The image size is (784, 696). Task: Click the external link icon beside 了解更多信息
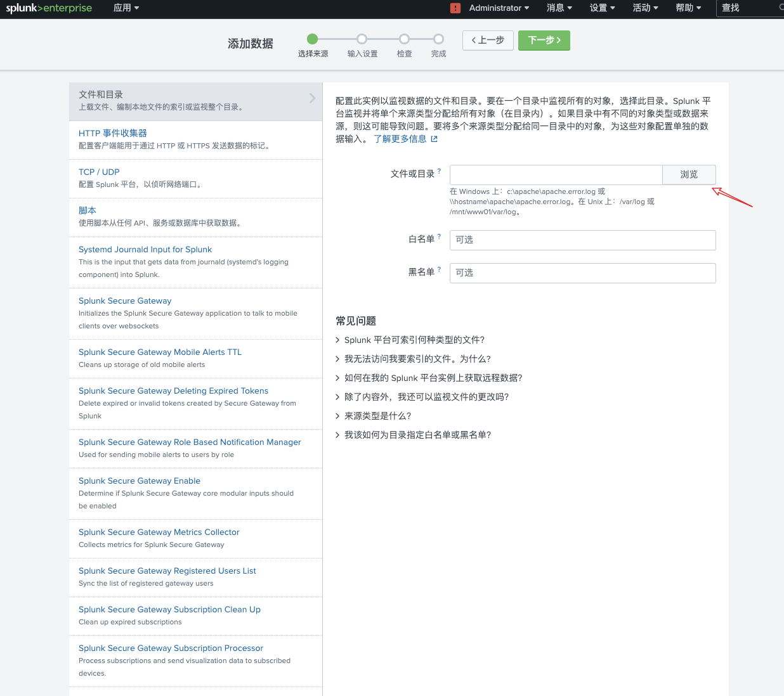click(434, 139)
